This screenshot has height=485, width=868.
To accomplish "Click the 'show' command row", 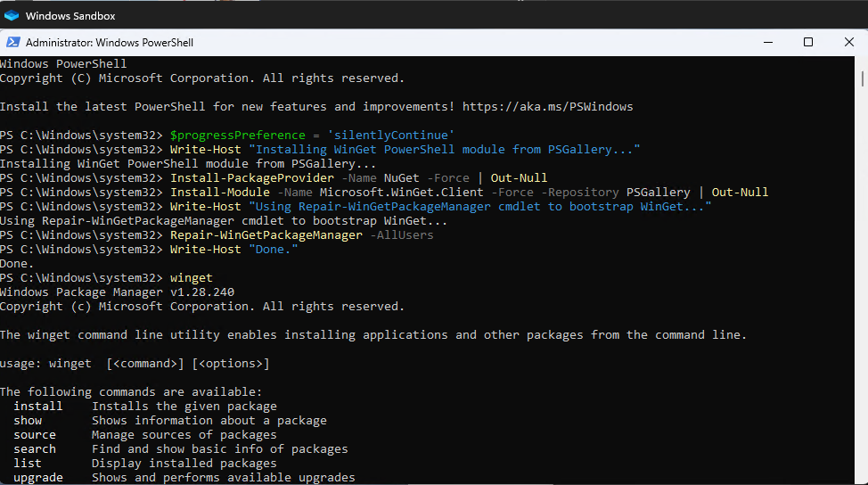I will [170, 420].
